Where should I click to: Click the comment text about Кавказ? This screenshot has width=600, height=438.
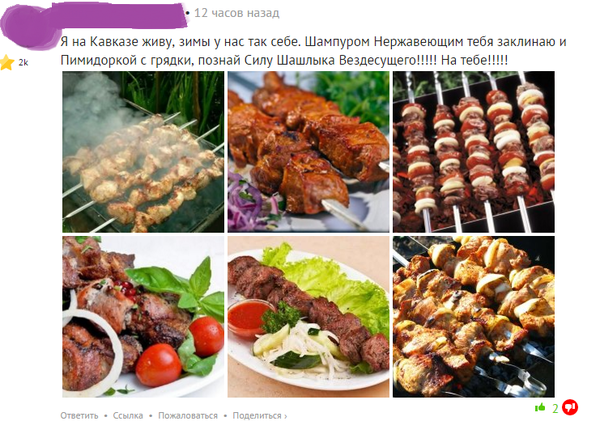[313, 51]
